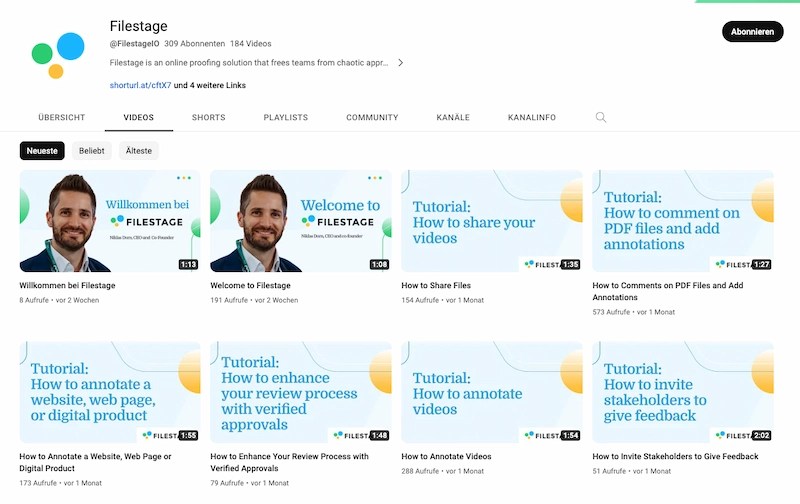Click '573 Aufrufe • vor 1 Monat' text

(x=634, y=312)
